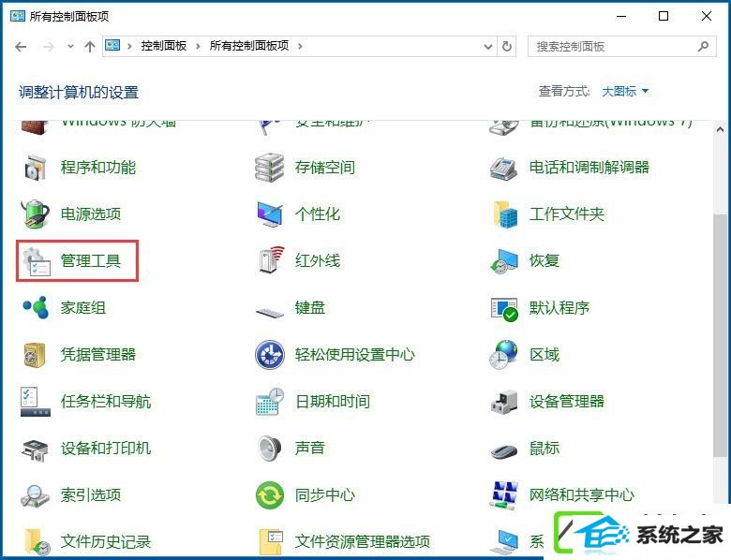
Task: Click the 同步中心 green icon
Action: tap(270, 494)
